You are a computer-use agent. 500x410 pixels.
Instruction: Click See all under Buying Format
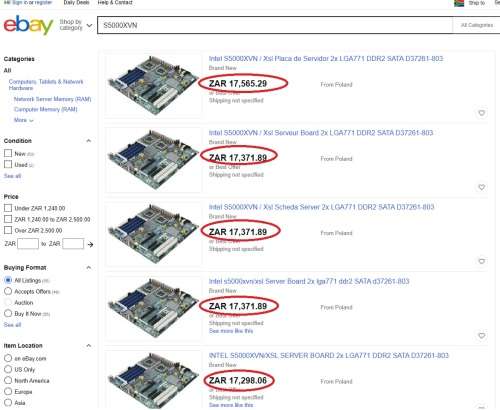12,325
